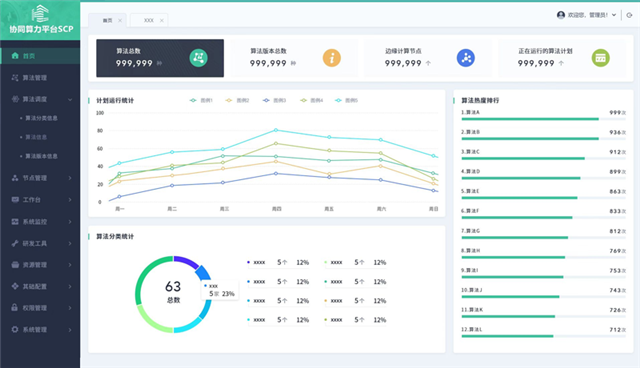The height and width of the screenshot is (368, 640).
Task: Click the 协同算力平台SCP logo
Action: point(40,20)
